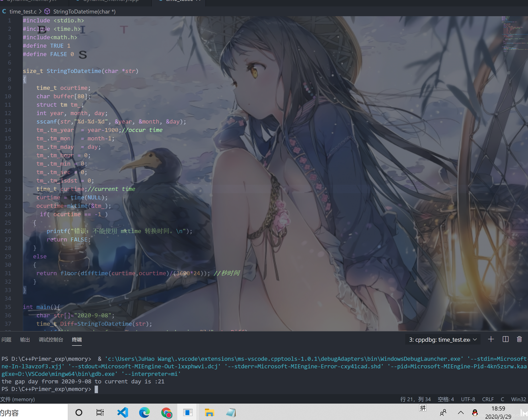Open File Explorer from the taskbar
Viewport: 528px width, 420px height.
point(209,413)
